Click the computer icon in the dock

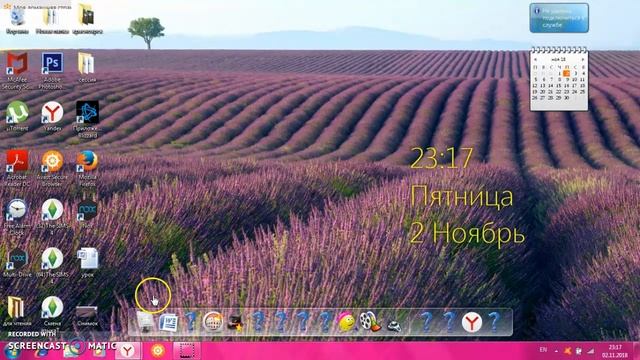tap(145, 322)
